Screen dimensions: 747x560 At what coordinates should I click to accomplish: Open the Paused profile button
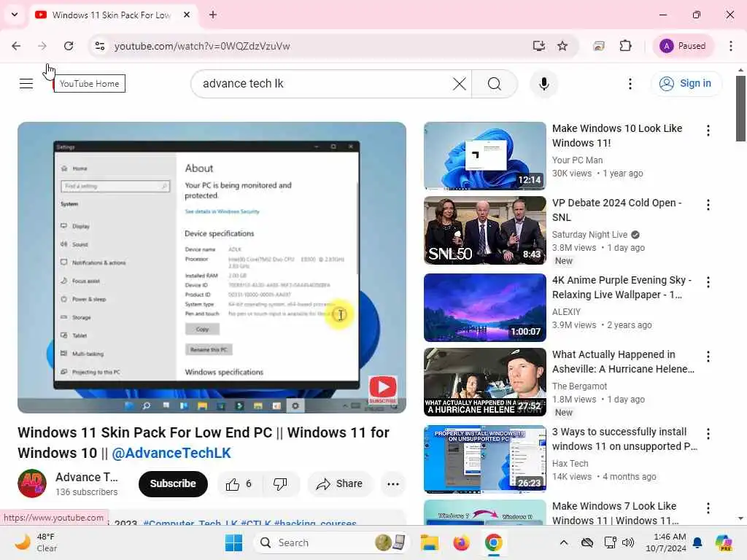683,46
